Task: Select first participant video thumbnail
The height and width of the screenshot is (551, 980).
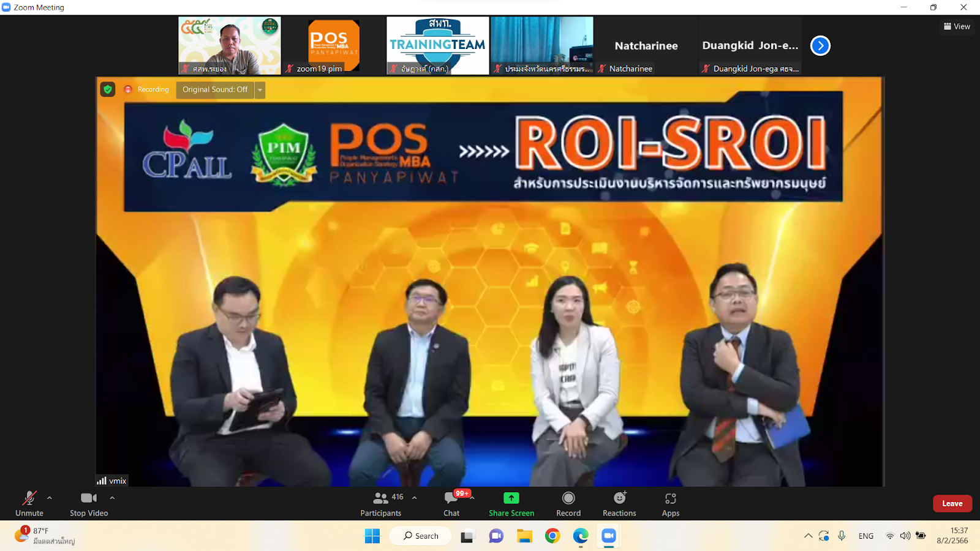Action: coord(230,45)
